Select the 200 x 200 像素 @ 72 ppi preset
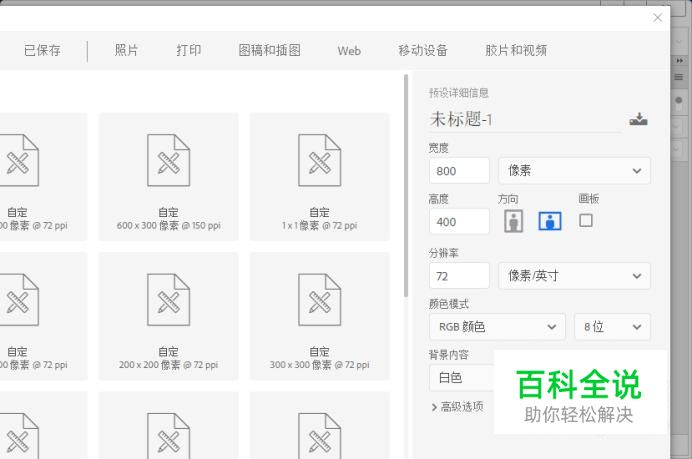Viewport: 692px width, 459px height. coord(169,316)
